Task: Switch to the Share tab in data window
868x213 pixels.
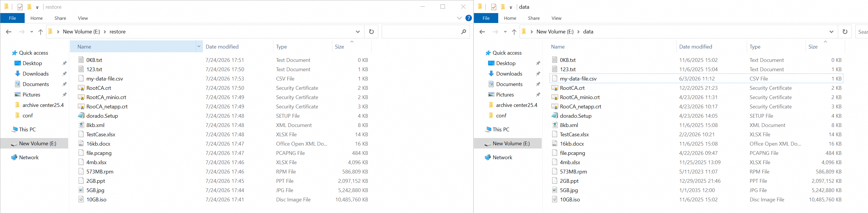Action: click(x=534, y=18)
